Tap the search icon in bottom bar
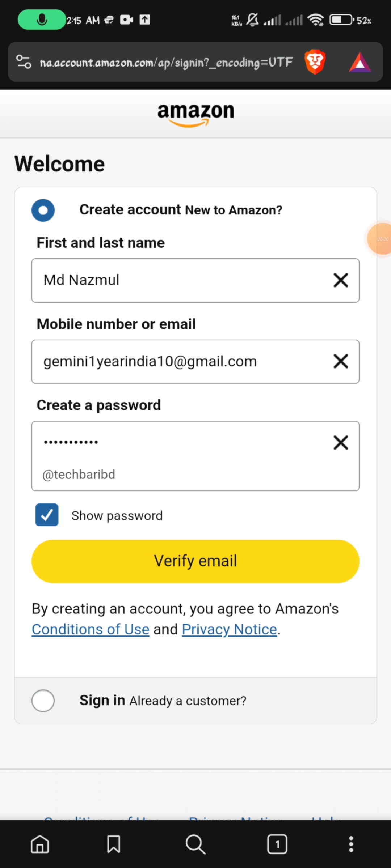Screen dimensions: 391x868 click(195, 844)
